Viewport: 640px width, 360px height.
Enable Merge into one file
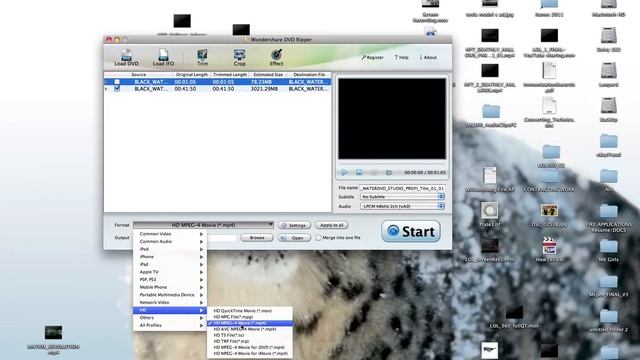click(x=318, y=238)
